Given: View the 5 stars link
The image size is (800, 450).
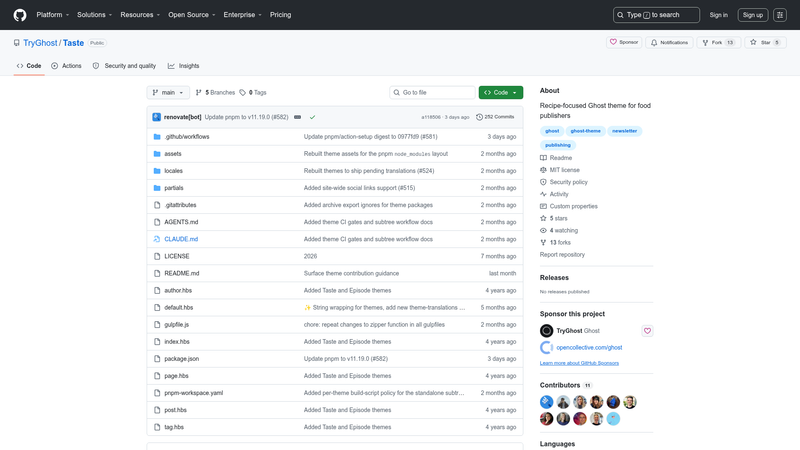Looking at the screenshot, I should pyautogui.click(x=554, y=218).
